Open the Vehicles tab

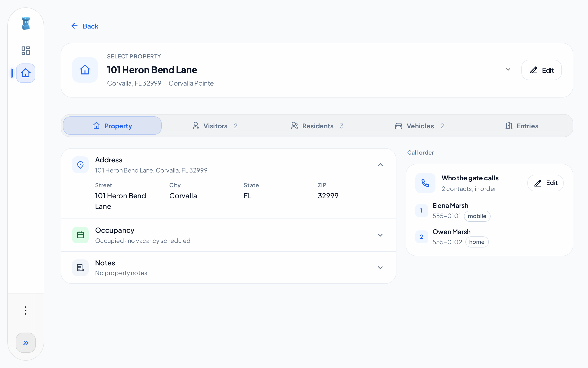(420, 126)
